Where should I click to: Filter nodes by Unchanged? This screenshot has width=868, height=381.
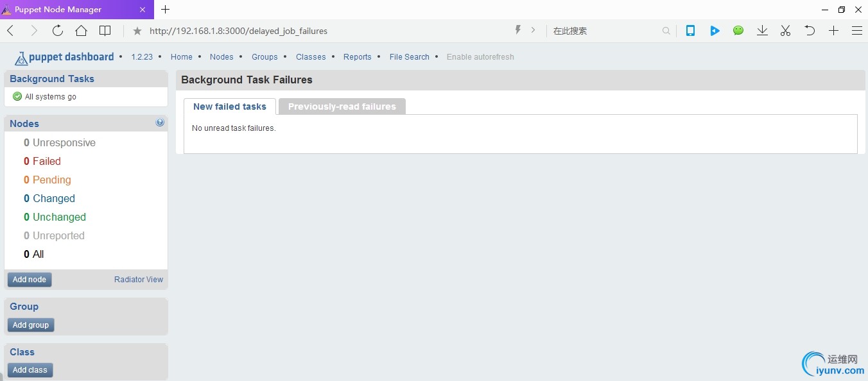pos(55,217)
